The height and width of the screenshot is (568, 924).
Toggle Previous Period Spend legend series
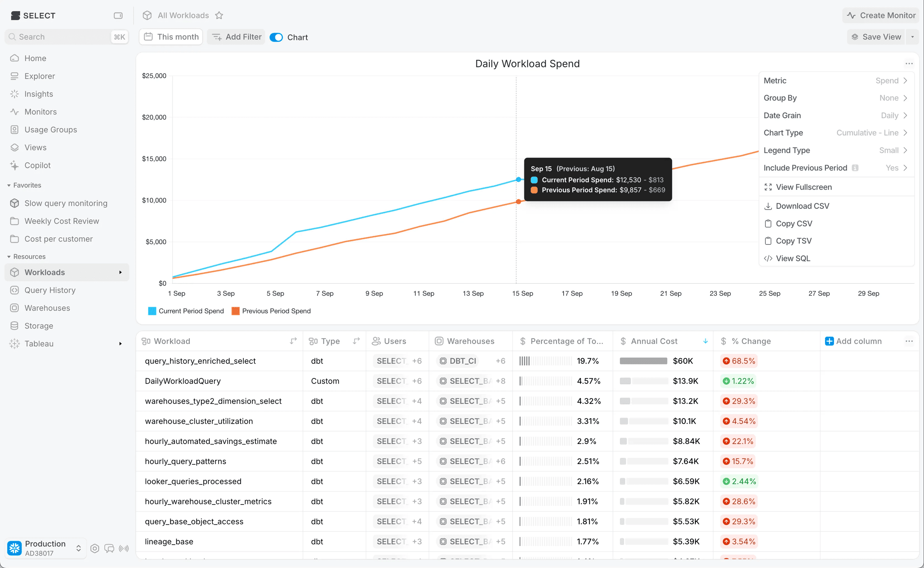(271, 311)
